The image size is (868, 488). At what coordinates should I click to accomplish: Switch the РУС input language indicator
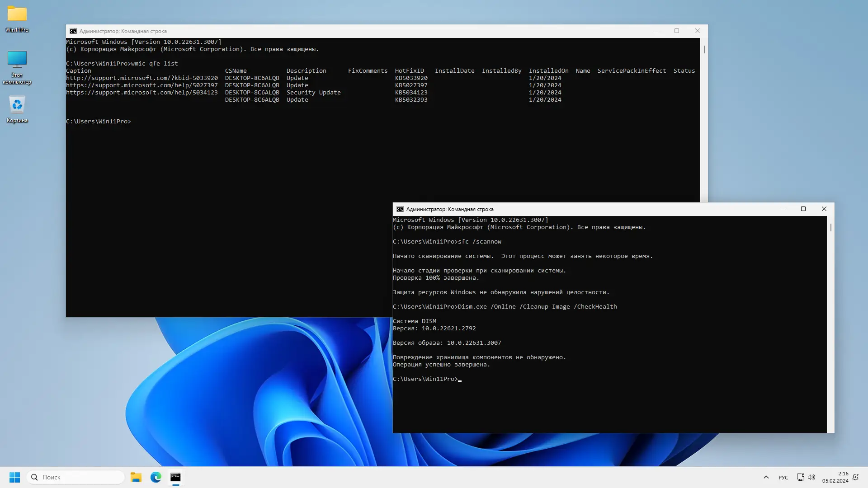[x=783, y=478]
